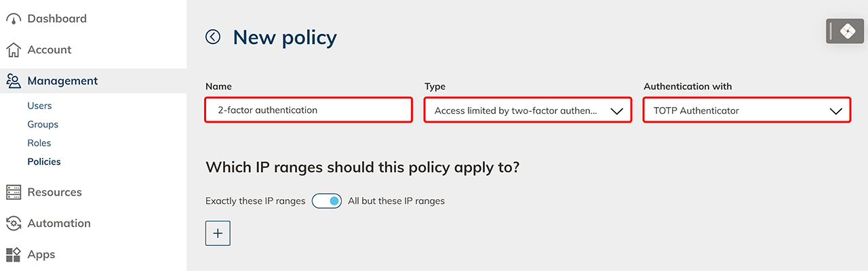Click the Dashboard gauge icon
The image size is (868, 271).
click(14, 19)
